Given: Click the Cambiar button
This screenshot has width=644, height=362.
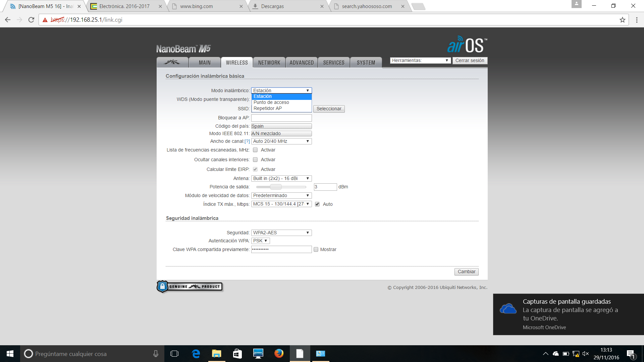Looking at the screenshot, I should [x=466, y=271].
